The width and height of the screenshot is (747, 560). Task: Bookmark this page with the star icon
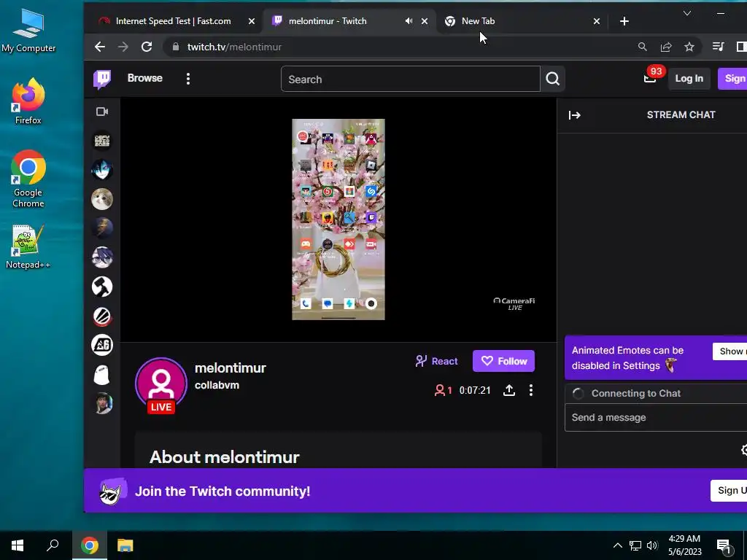pos(689,47)
